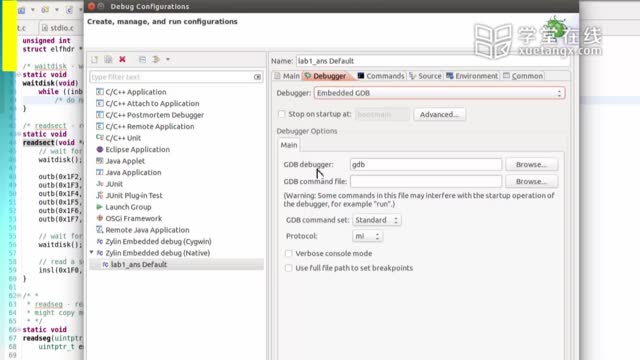Enable Use full file path to set breakpoints

289,268
